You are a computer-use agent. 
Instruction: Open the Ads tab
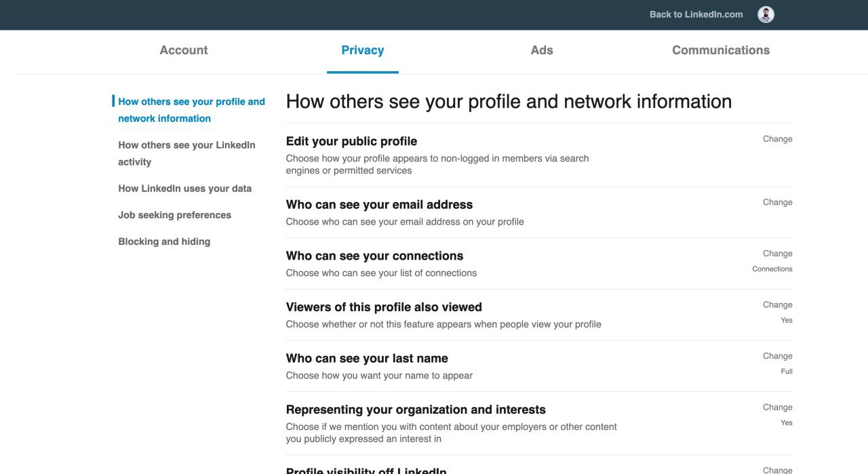coord(542,50)
